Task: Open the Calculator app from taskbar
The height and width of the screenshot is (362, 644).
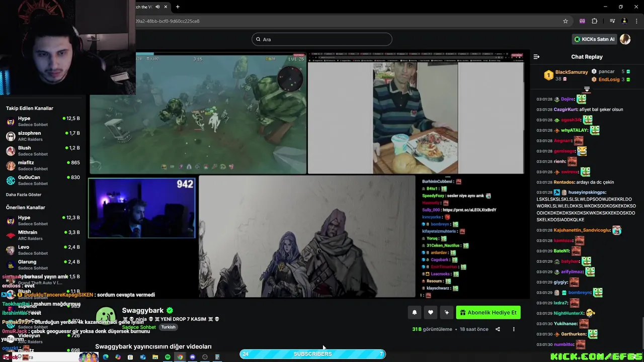Action: tap(217, 357)
